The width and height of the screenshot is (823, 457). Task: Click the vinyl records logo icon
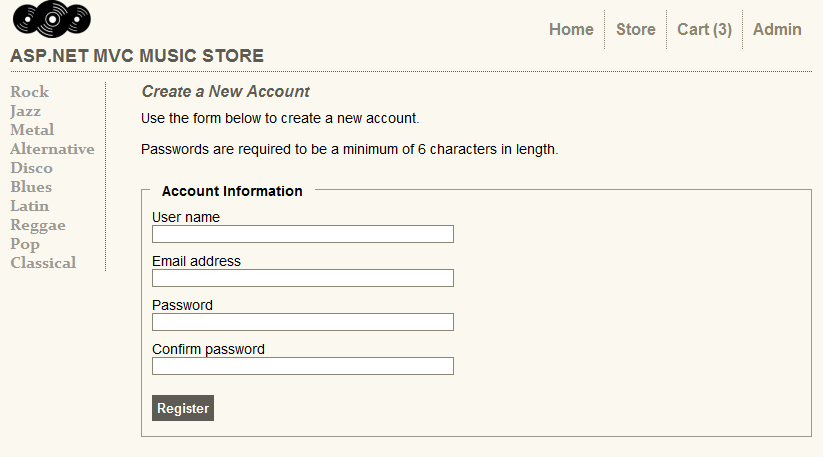[x=51, y=19]
